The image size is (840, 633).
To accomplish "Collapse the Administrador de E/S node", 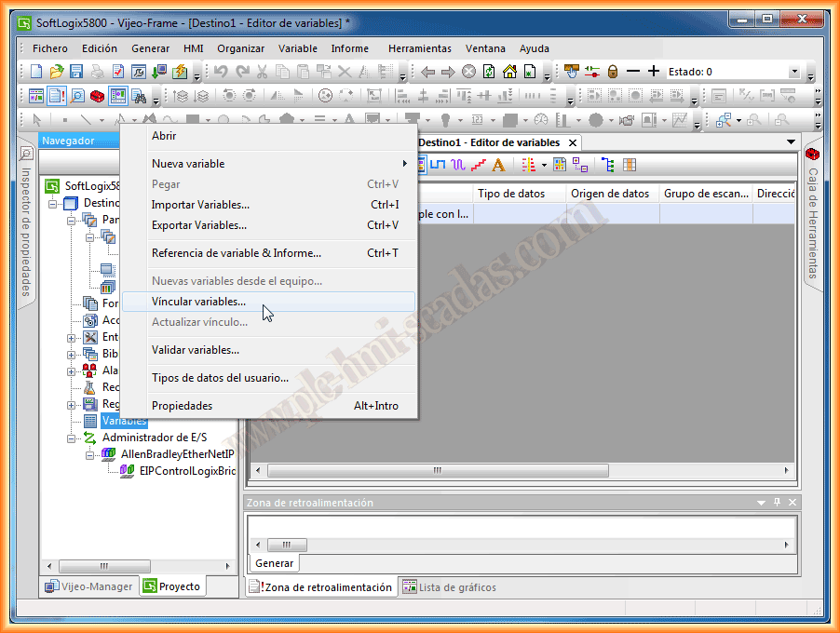I will pyautogui.click(x=72, y=438).
